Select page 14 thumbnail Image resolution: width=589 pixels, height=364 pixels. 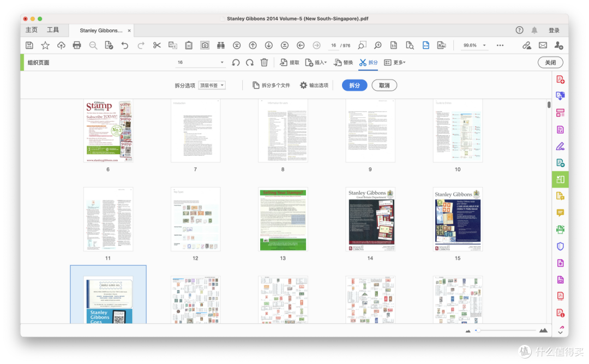(370, 220)
